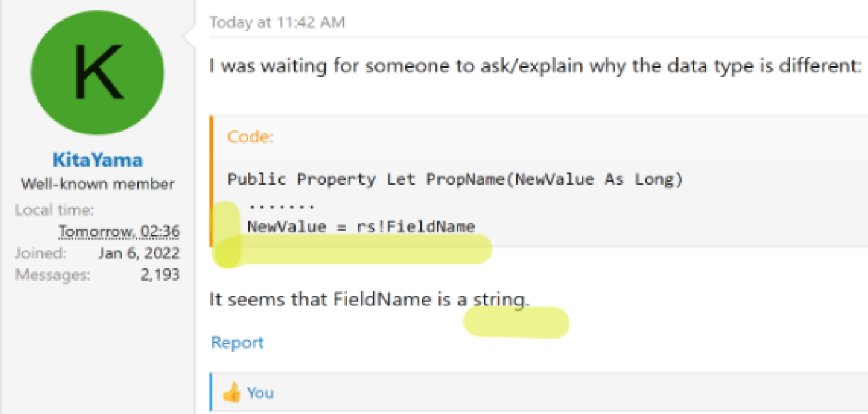868x414 pixels.
Task: Open the "Today at 11:42 AM" timestamp
Action: 277,22
